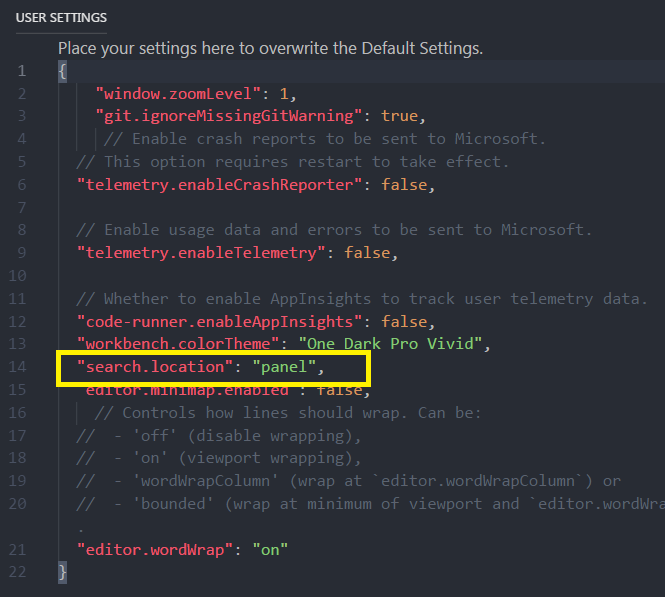
Task: Click the "on" value of editor.wordWrap
Action: 269,549
